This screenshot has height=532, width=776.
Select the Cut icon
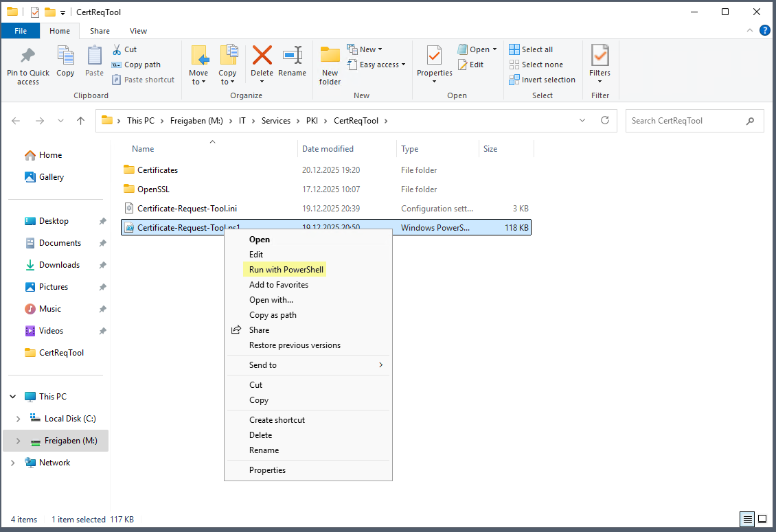pyautogui.click(x=117, y=49)
